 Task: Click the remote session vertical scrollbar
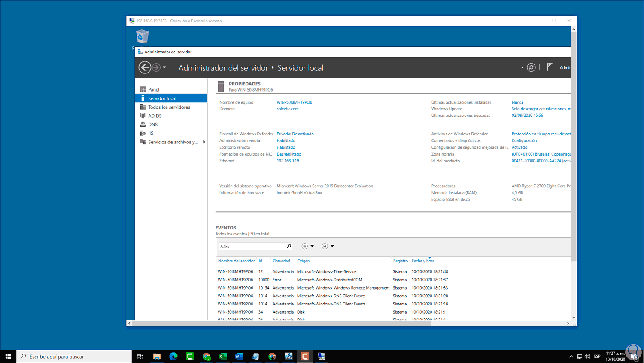pos(574,146)
